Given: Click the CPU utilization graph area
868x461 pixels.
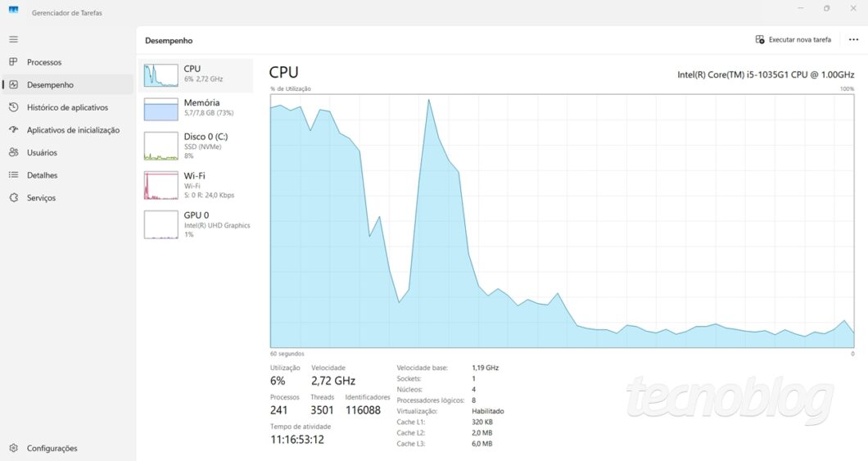Looking at the screenshot, I should [562, 220].
